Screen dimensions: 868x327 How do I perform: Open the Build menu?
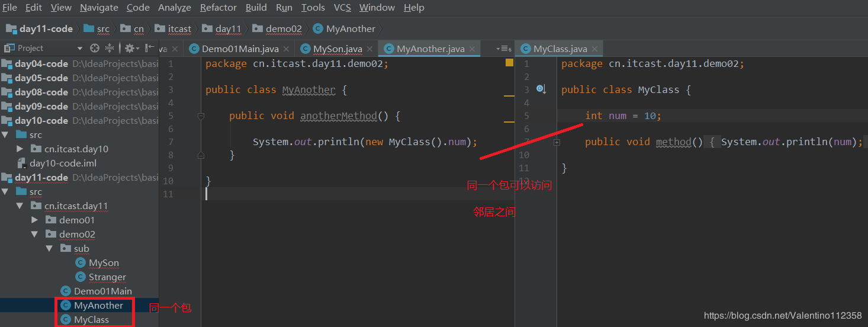tap(256, 7)
